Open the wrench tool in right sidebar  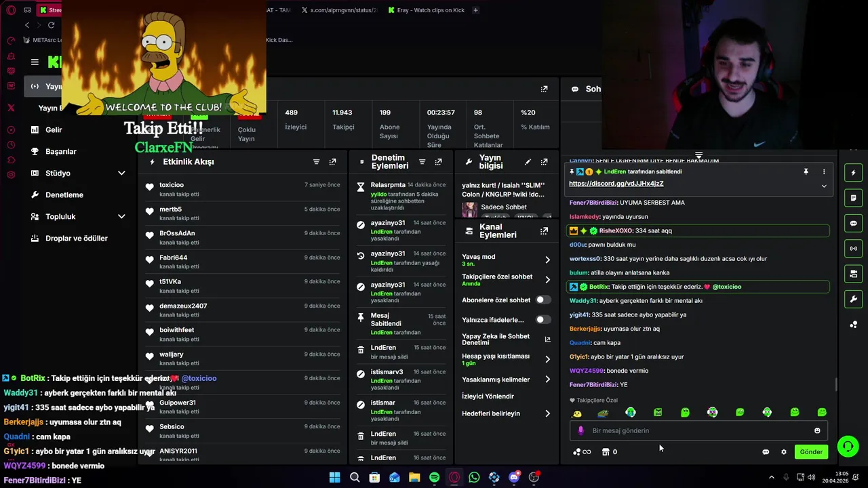click(853, 299)
